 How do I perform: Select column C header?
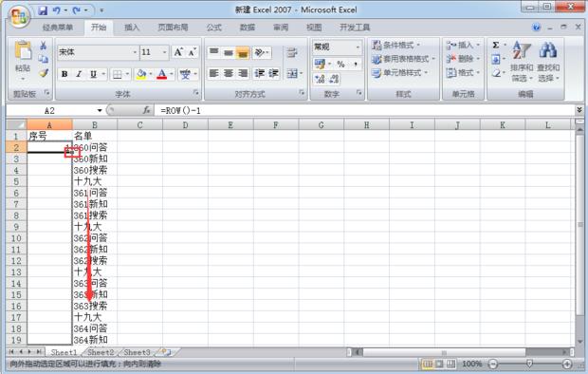tap(139, 125)
